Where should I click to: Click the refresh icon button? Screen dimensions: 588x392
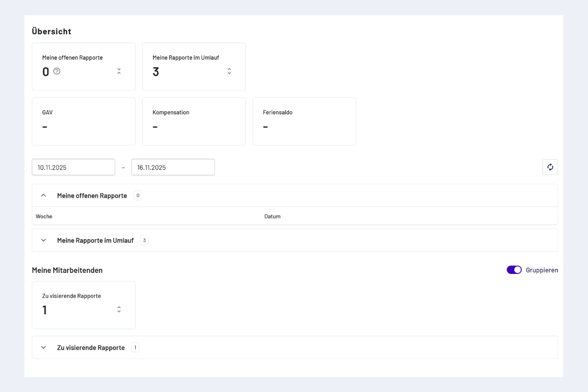(x=550, y=167)
